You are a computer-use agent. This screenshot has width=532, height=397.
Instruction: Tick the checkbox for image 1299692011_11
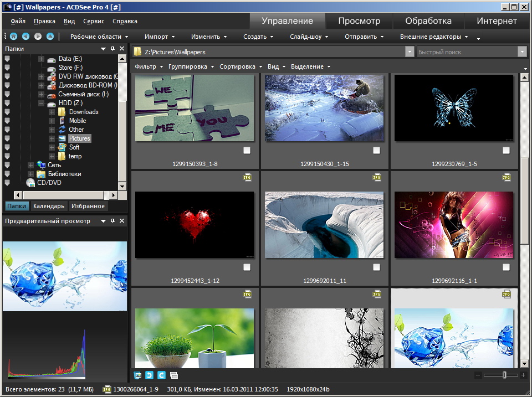point(376,267)
